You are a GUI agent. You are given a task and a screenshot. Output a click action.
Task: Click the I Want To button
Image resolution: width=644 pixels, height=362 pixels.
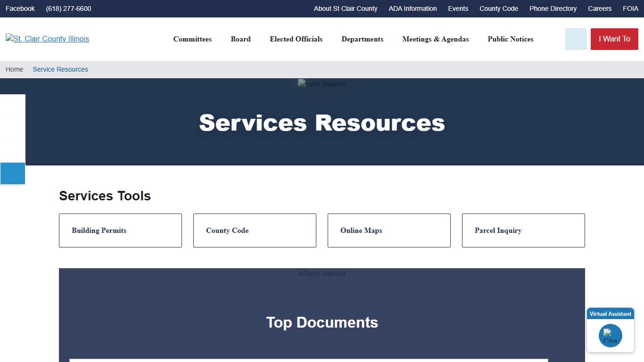coord(614,39)
